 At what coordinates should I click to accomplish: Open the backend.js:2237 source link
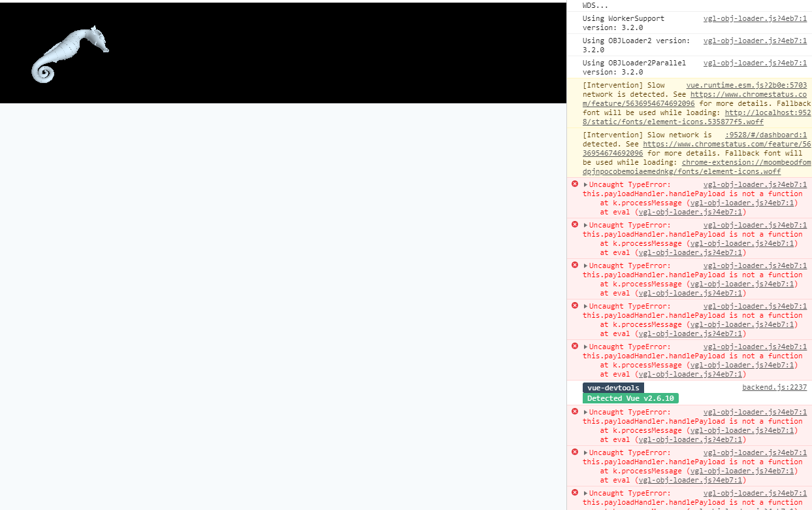tap(774, 388)
